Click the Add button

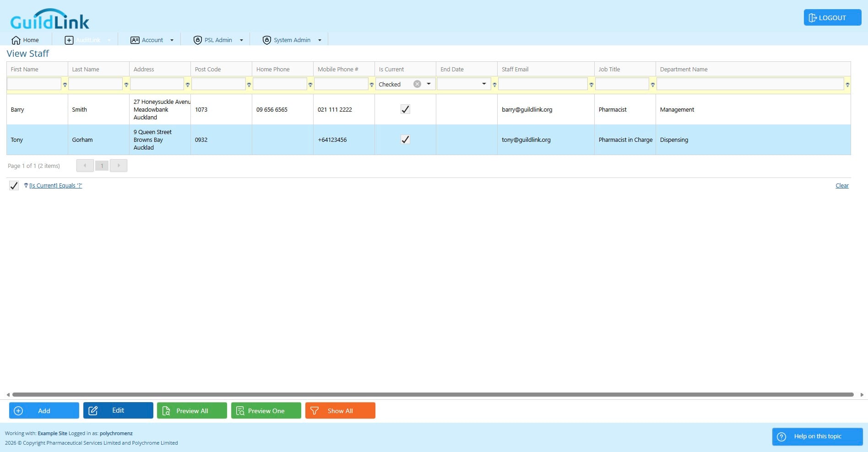(x=44, y=410)
